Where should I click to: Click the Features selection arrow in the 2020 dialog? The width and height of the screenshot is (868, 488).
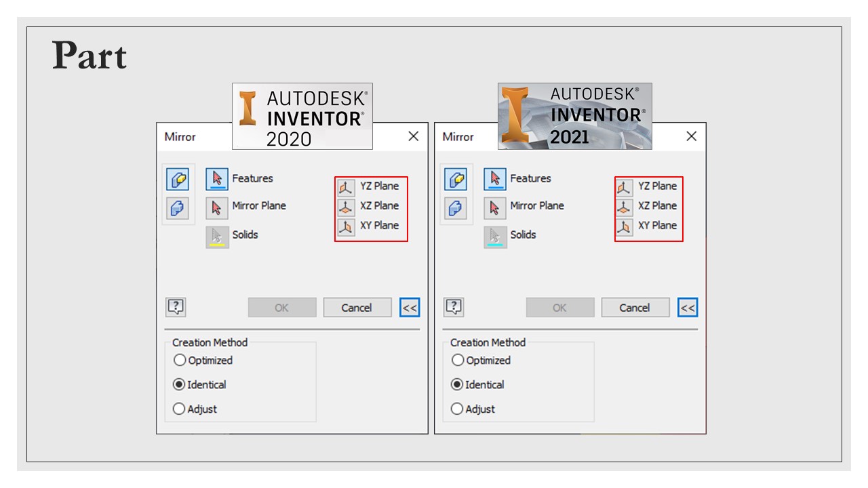click(x=216, y=178)
